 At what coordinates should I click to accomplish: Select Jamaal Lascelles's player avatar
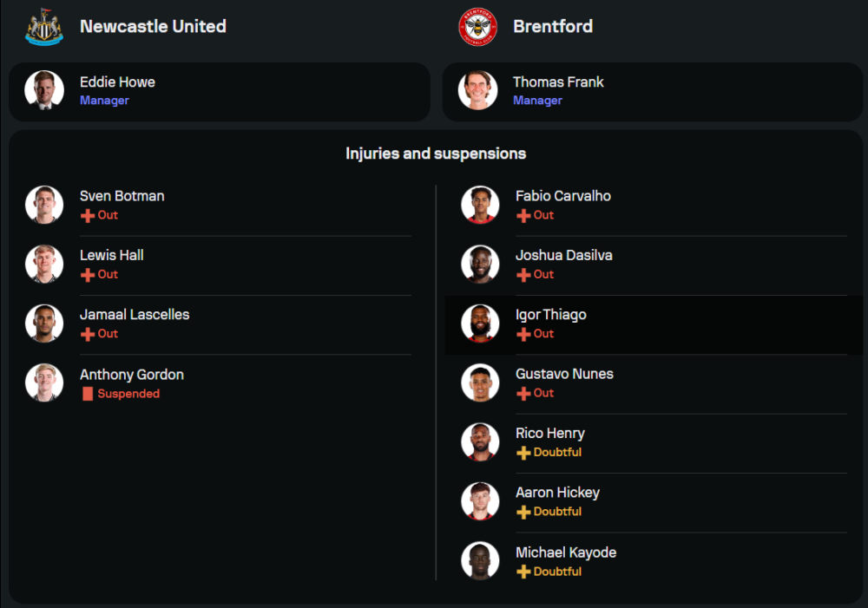[44, 324]
